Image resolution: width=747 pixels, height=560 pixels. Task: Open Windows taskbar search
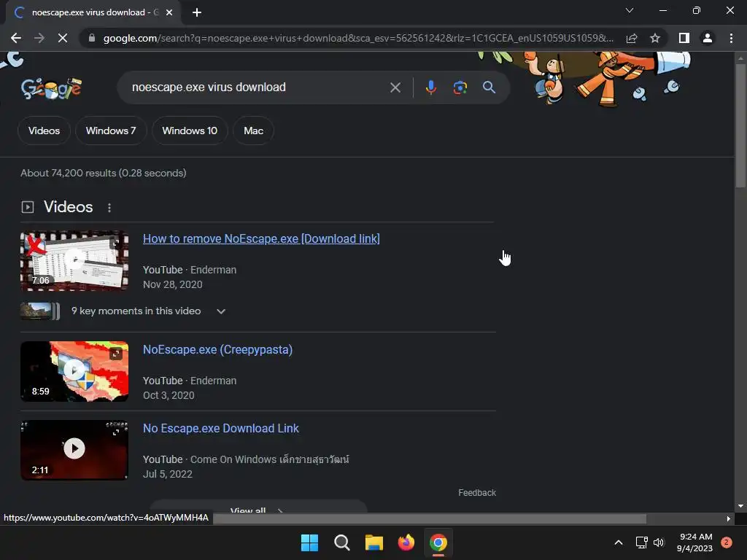[x=341, y=542]
